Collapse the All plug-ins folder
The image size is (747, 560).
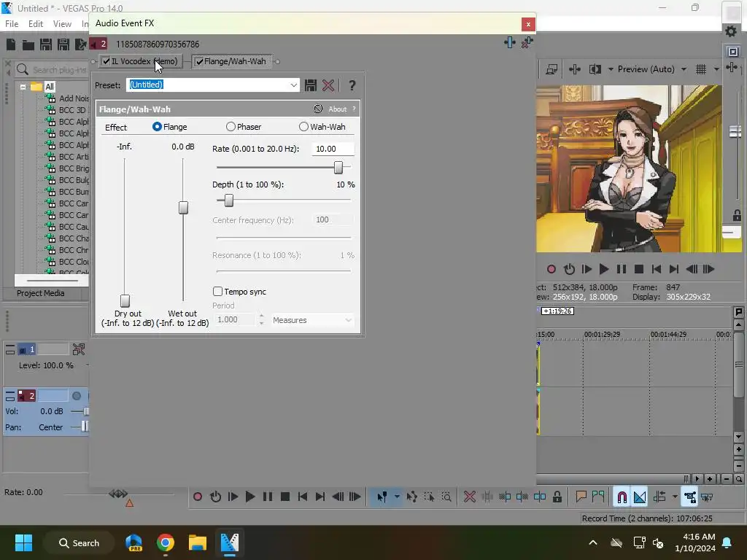pyautogui.click(x=23, y=87)
